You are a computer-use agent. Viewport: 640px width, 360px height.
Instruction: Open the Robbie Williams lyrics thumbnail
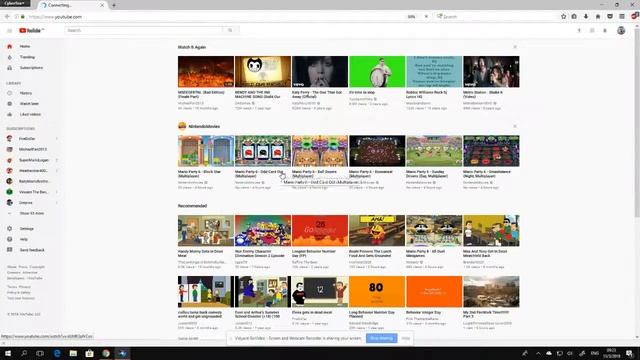coord(434,71)
